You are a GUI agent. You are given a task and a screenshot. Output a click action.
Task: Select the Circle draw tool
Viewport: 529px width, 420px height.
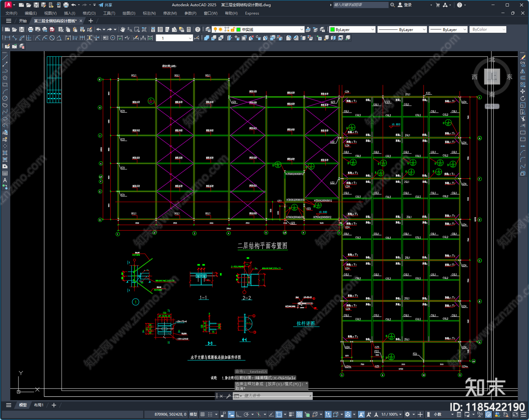(5, 98)
